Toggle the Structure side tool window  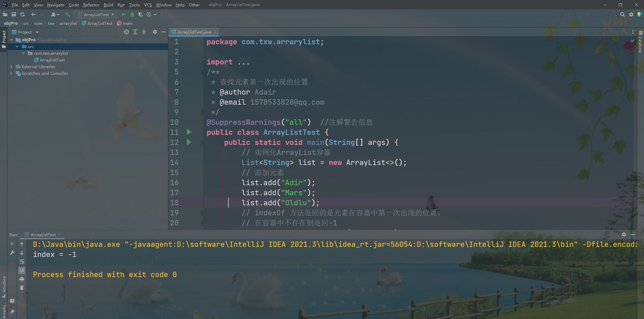pos(4,287)
